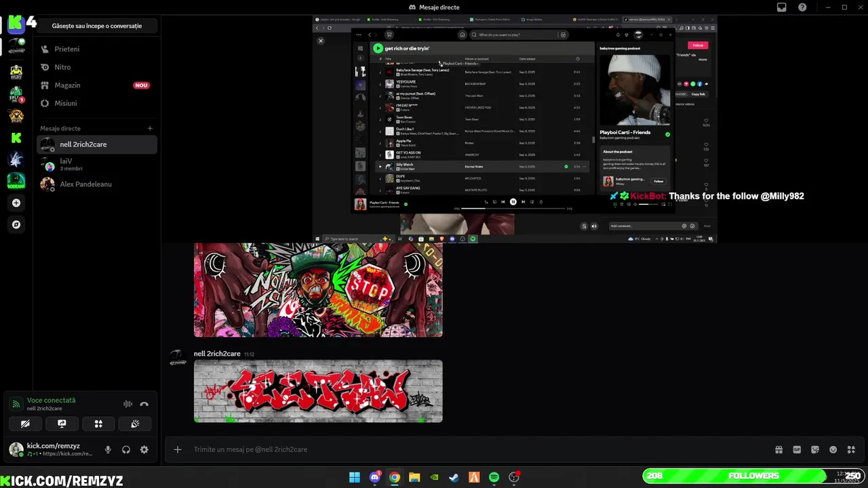This screenshot has height=488, width=868.
Task: Open the graffiti masked character image
Action: 318,290
